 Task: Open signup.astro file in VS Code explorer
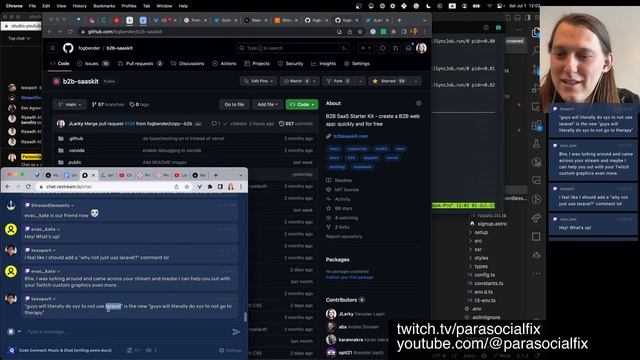coord(491,224)
